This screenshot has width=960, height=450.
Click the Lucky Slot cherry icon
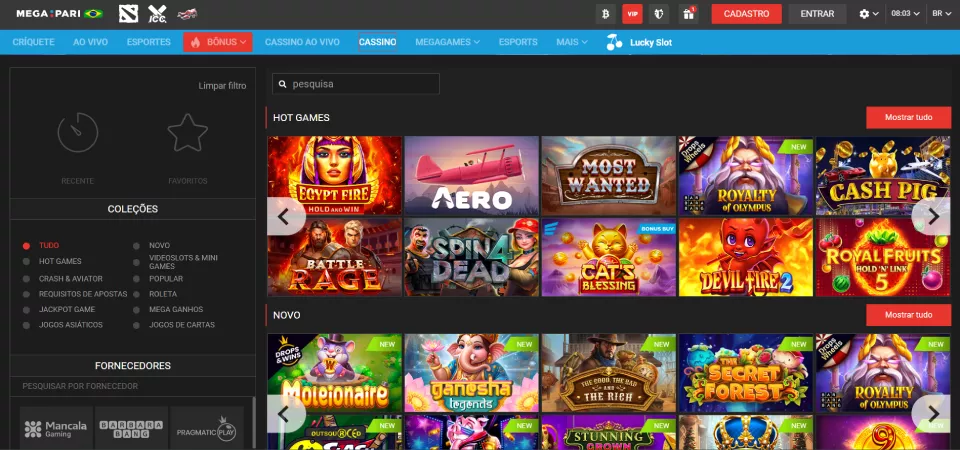[x=614, y=42]
